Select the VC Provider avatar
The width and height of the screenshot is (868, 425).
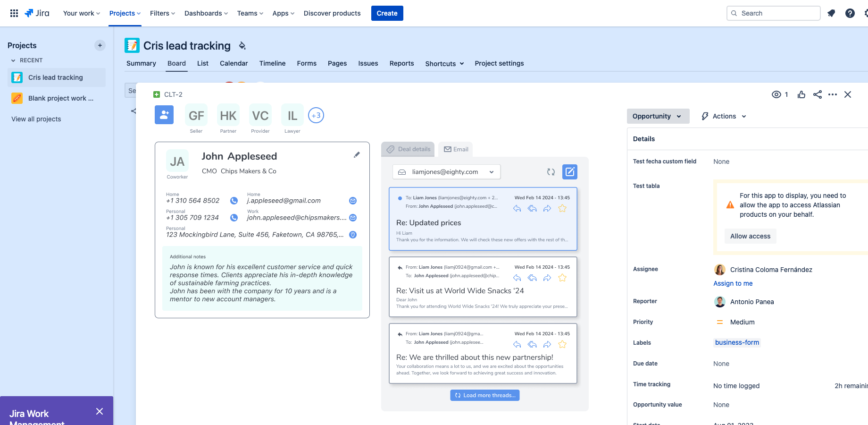pos(260,115)
